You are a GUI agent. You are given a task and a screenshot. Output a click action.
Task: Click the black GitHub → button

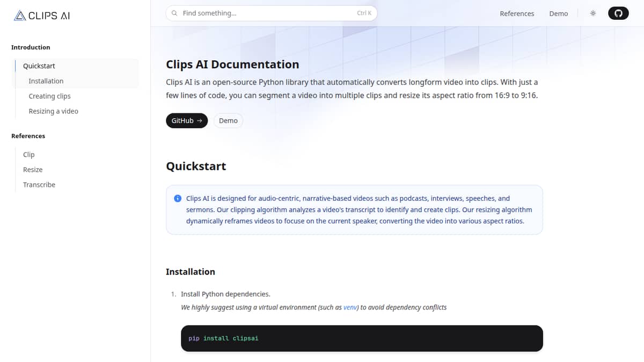[187, 121]
